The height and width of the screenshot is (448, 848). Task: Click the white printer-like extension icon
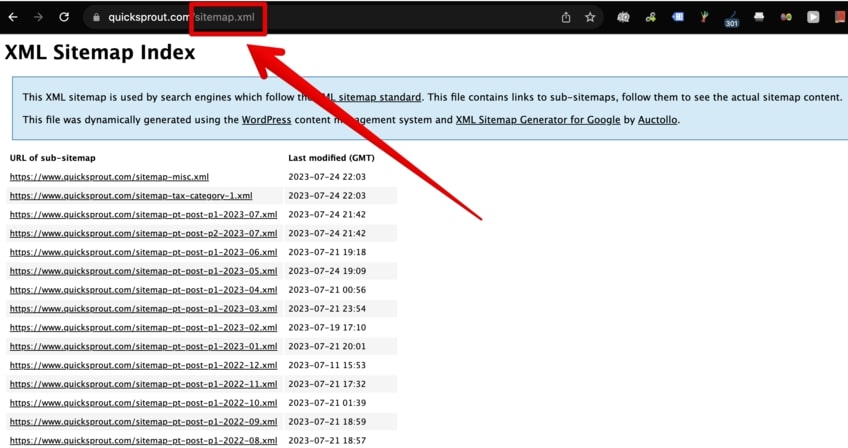pos(759,17)
